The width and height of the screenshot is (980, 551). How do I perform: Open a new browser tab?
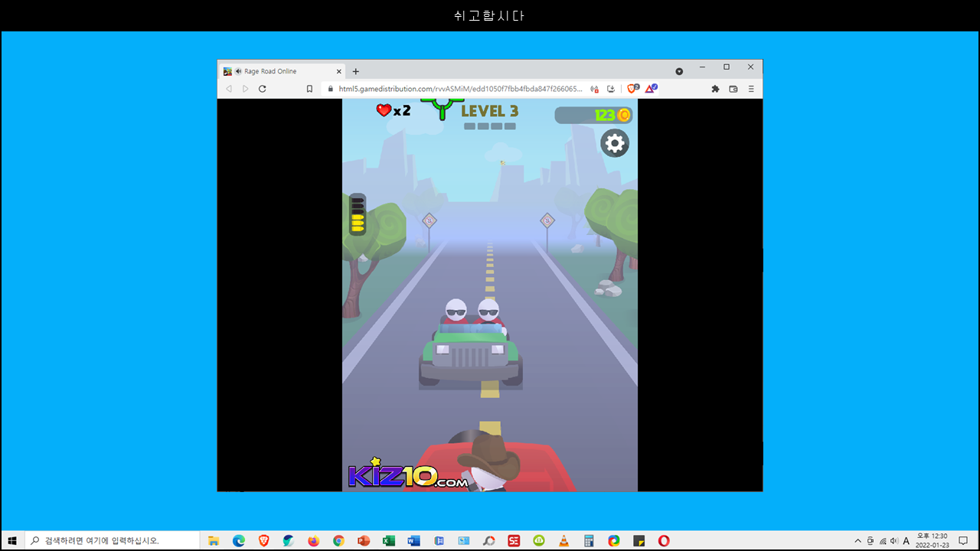point(355,71)
